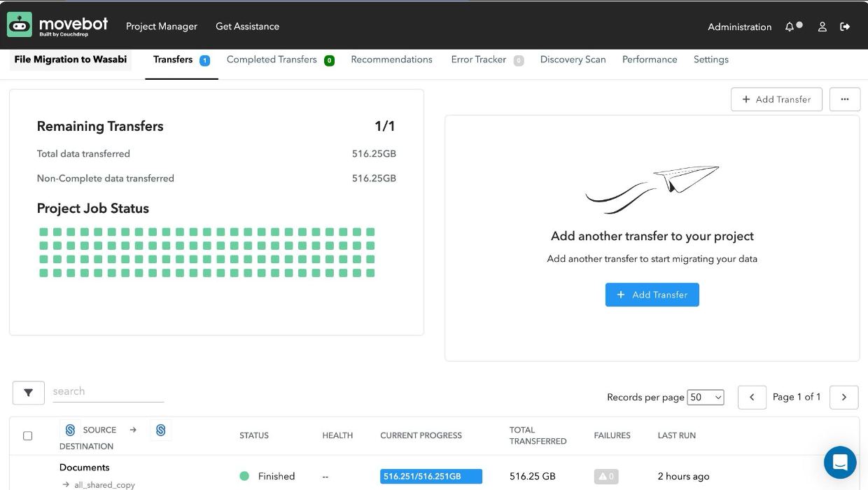The height and width of the screenshot is (490, 868).
Task: Click the outlined Add Transfer button
Action: (x=776, y=99)
